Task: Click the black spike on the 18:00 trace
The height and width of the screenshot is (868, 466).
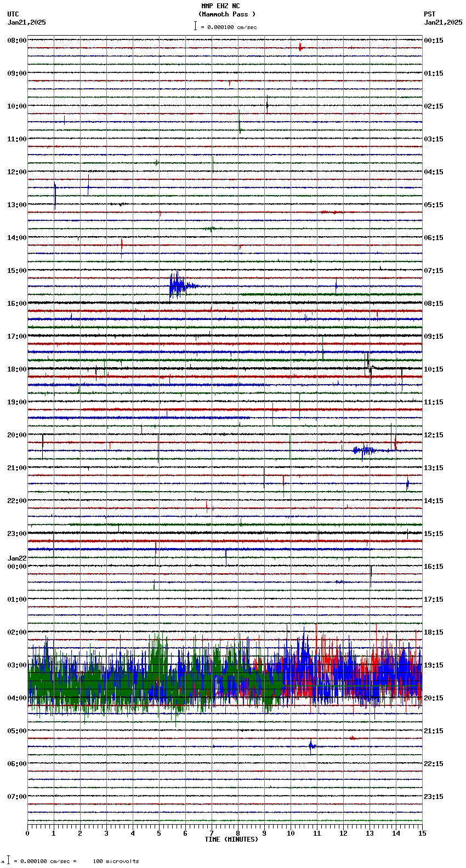Action: pyautogui.click(x=370, y=368)
